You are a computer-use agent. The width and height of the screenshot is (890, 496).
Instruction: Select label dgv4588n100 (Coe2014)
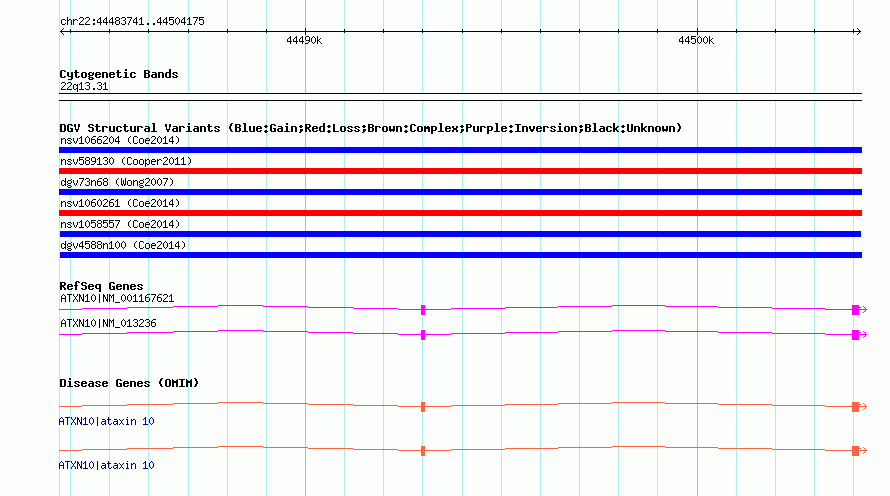coord(123,245)
